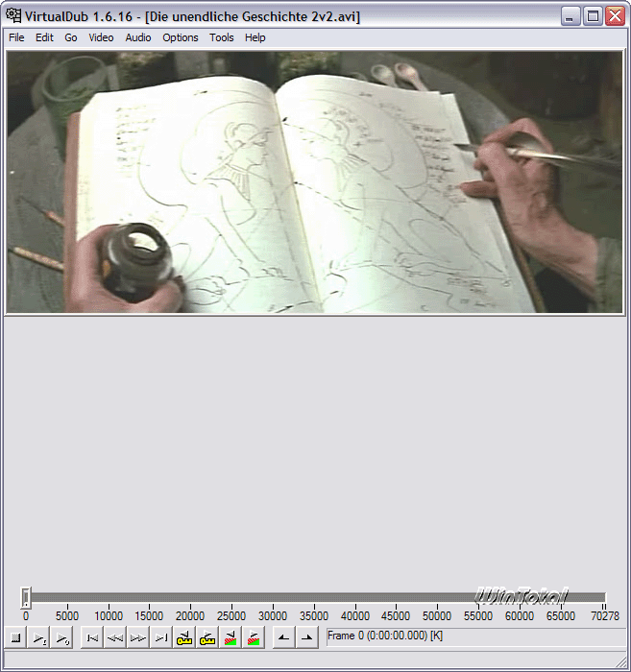This screenshot has width=631, height=672.
Task: Jump to previous scene change
Action: [x=231, y=637]
